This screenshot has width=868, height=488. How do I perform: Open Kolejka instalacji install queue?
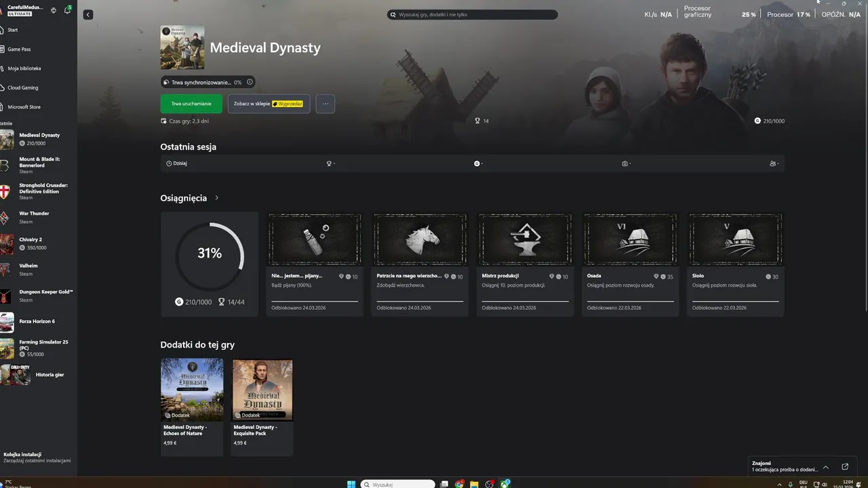pyautogui.click(x=37, y=457)
